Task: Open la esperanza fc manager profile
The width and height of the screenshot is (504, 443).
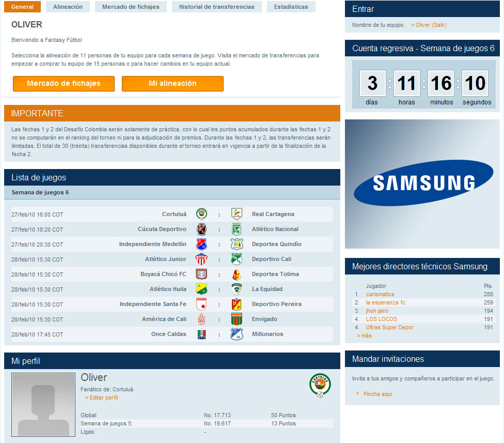Action: [385, 302]
